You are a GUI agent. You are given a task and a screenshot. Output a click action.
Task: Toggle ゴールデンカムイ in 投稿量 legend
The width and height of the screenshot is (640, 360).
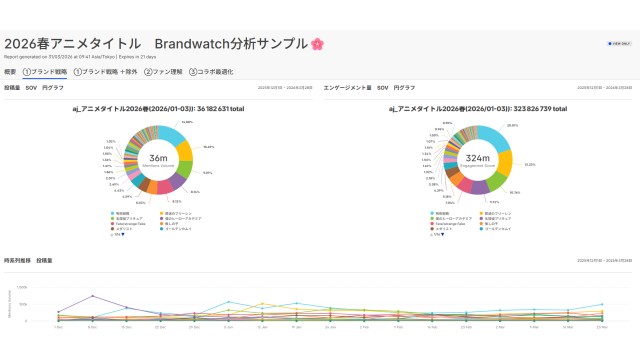coord(176,229)
